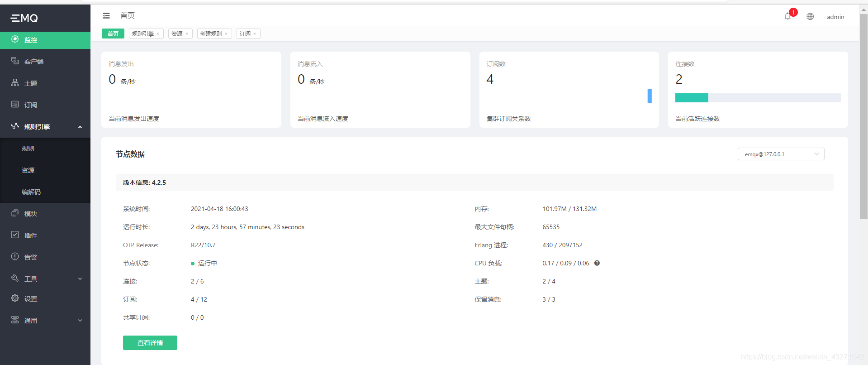Image resolution: width=868 pixels, height=365 pixels.
Task: Click the 版本信息: 4.2.5 text
Action: click(144, 182)
